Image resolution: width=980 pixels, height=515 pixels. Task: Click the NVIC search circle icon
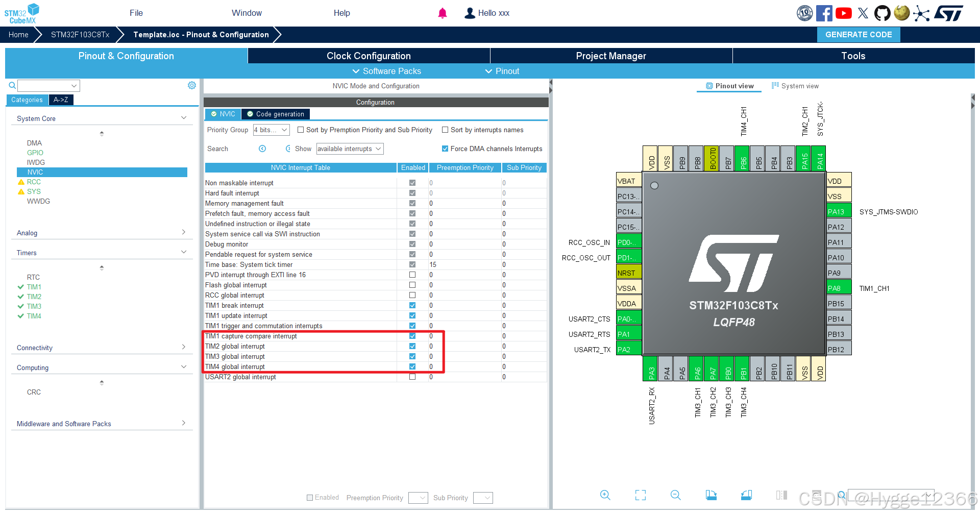[x=262, y=149]
